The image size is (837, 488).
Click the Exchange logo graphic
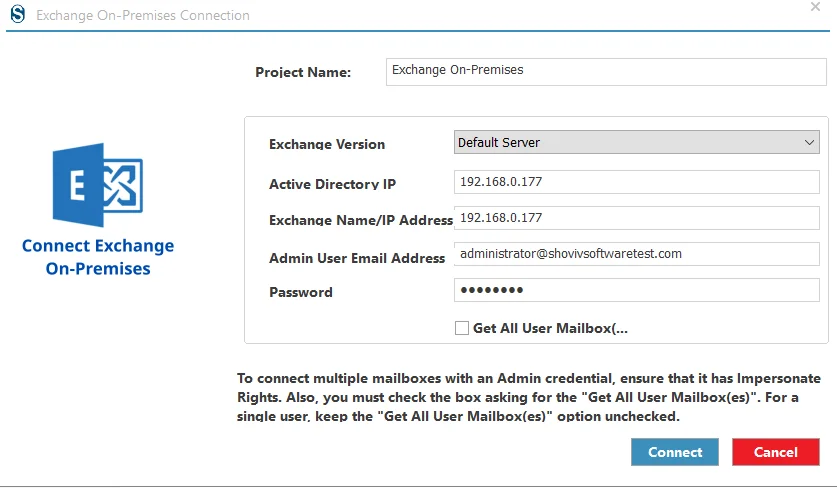(x=98, y=185)
